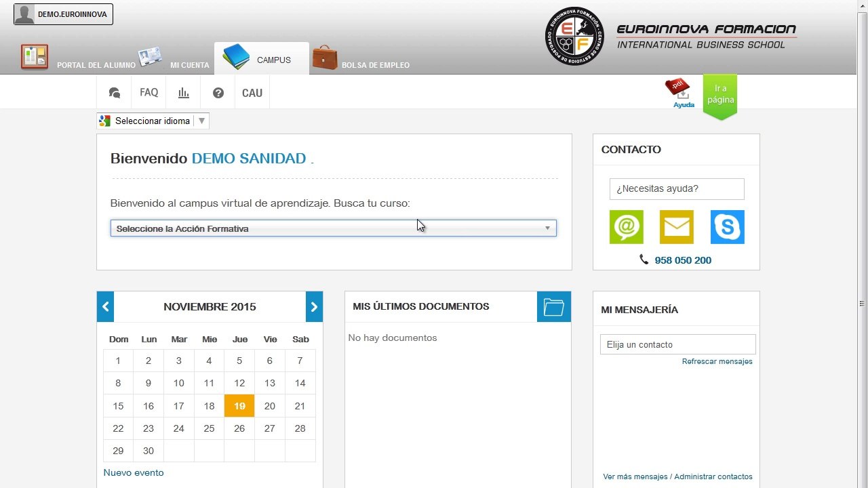Switch to the Portal del Alumno tab
Image resolution: width=868 pixels, height=488 pixels.
coord(78,58)
